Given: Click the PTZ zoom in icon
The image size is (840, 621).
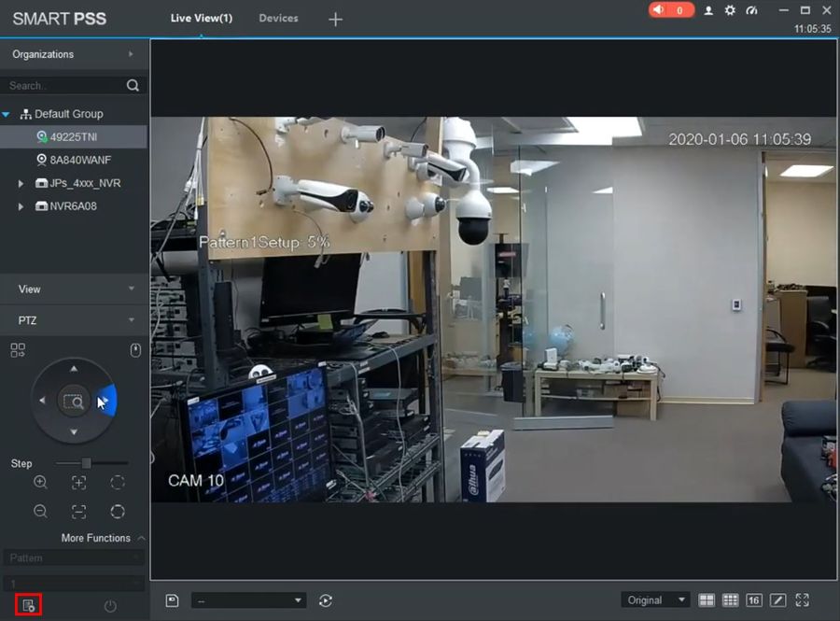Looking at the screenshot, I should tap(40, 482).
